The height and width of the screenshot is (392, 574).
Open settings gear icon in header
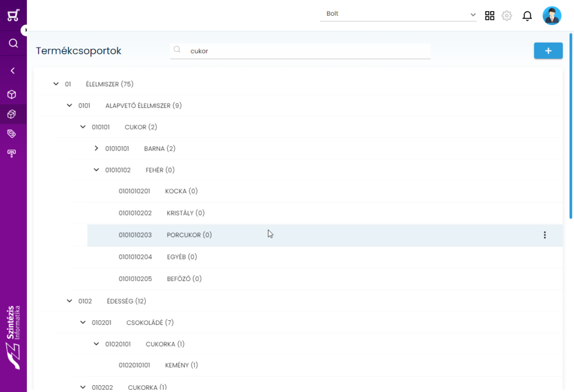(x=507, y=16)
